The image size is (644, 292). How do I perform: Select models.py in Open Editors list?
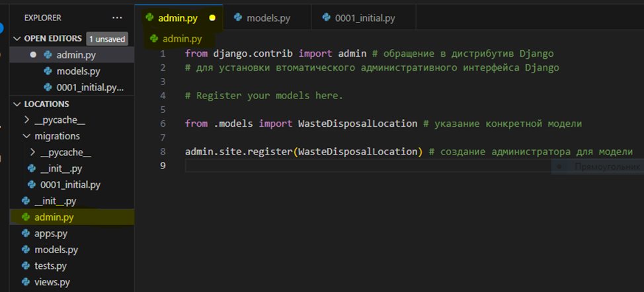coord(79,71)
